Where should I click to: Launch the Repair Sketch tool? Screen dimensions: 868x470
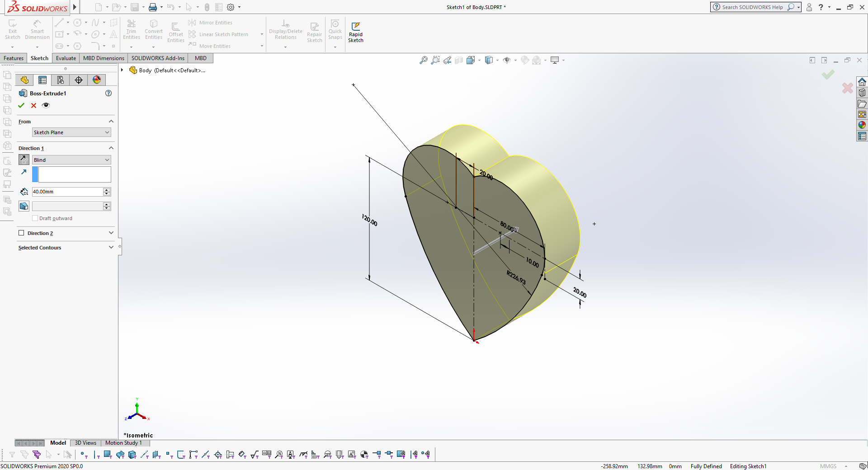coord(315,32)
